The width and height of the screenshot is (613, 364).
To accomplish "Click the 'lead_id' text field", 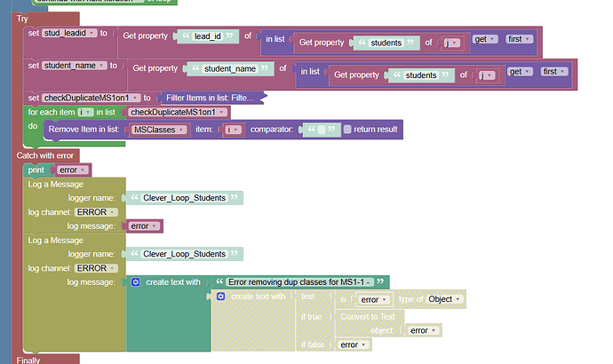I will (209, 36).
